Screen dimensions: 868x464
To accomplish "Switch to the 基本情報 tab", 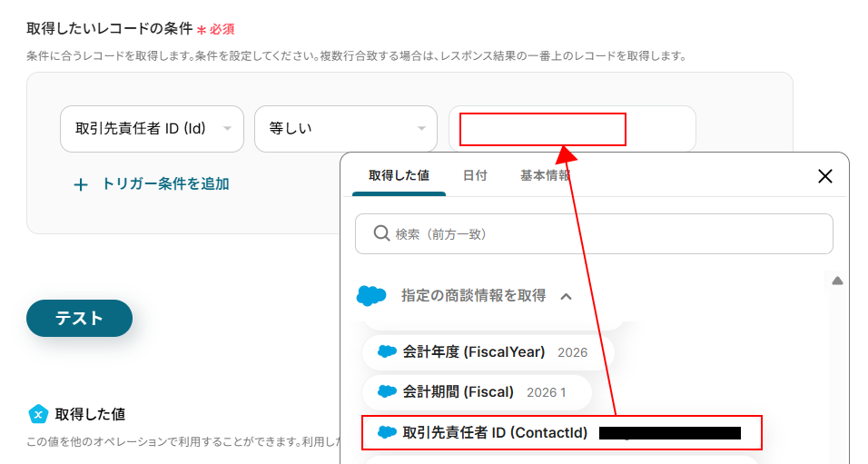I will (545, 175).
